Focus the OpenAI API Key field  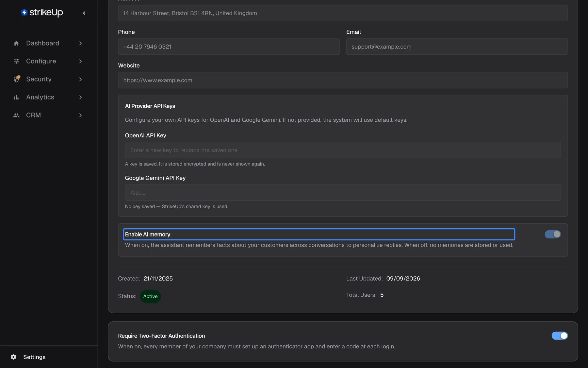click(x=343, y=150)
